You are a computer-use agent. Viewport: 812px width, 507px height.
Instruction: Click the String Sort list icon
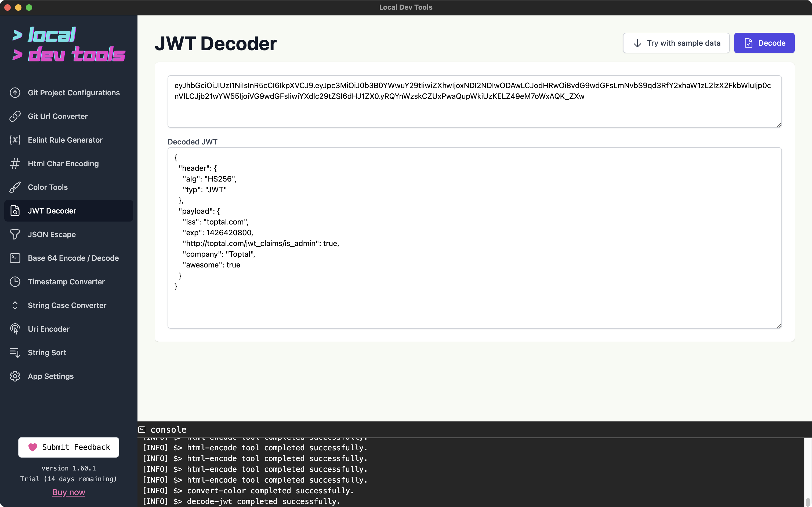(15, 353)
